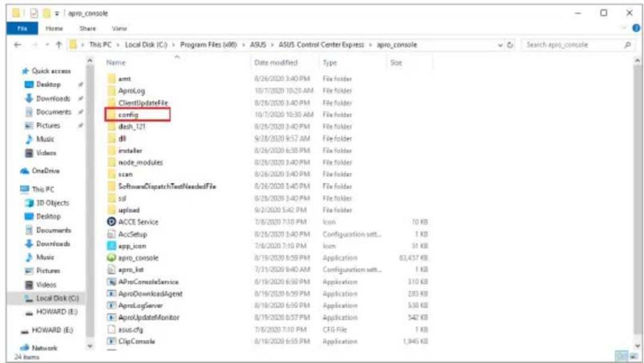Sort by Date modified column header

coord(275,62)
